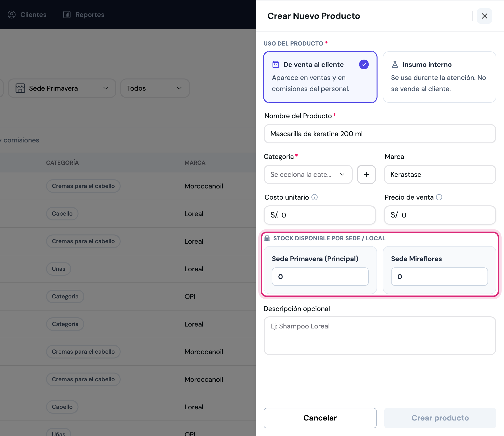Viewport: 504px width, 436px height.
Task: Click the chevron in category dropdown
Action: tap(342, 174)
